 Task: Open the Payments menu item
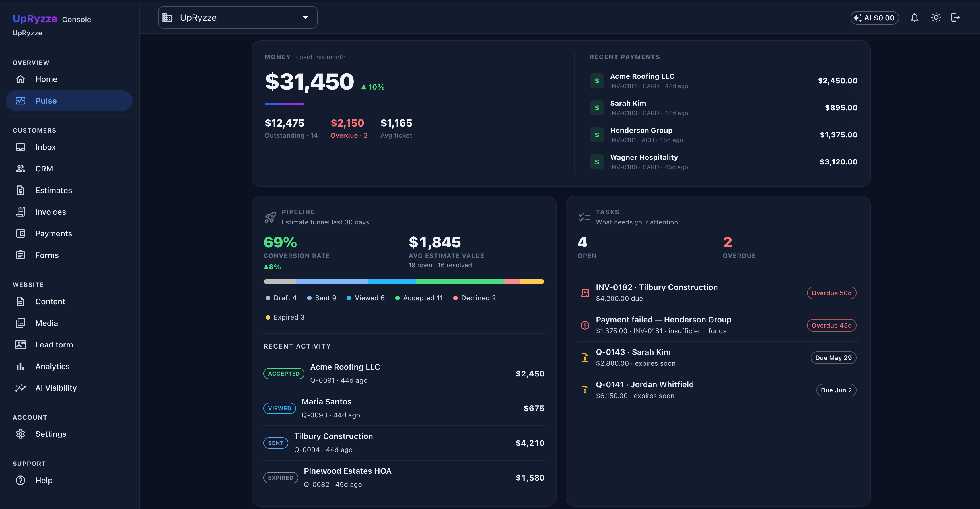tap(69, 234)
